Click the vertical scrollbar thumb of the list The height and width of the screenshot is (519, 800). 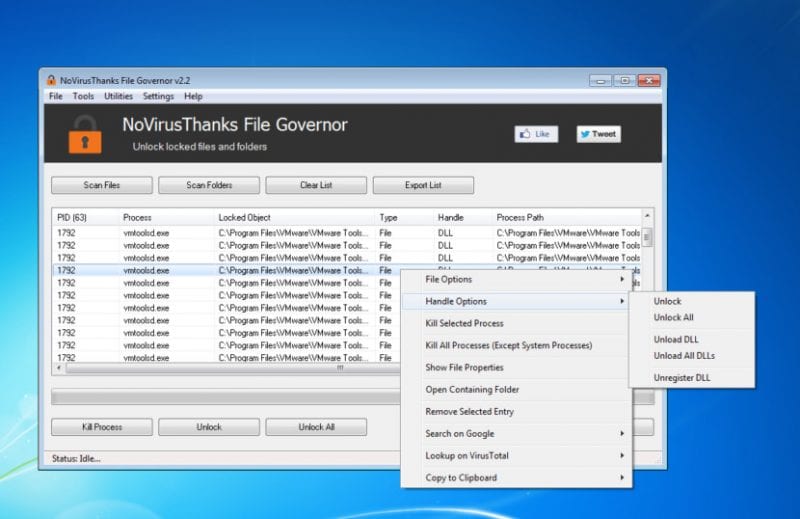tap(647, 237)
